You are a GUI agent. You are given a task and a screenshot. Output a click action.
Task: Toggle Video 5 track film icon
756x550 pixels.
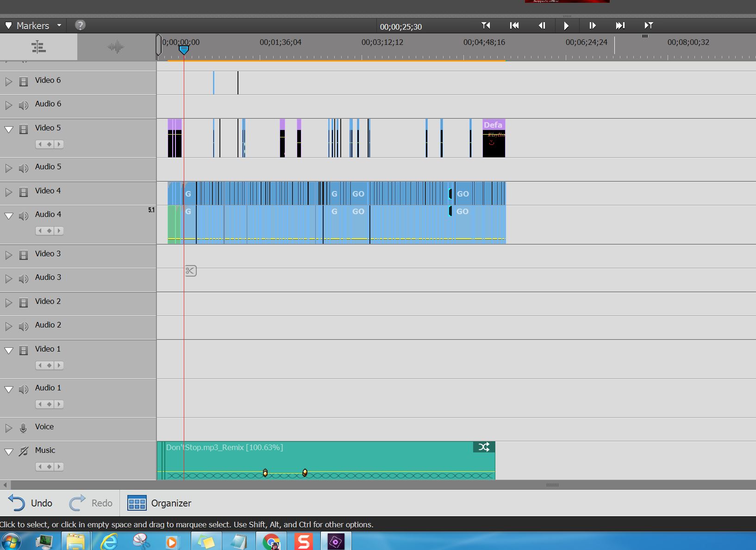[24, 130]
